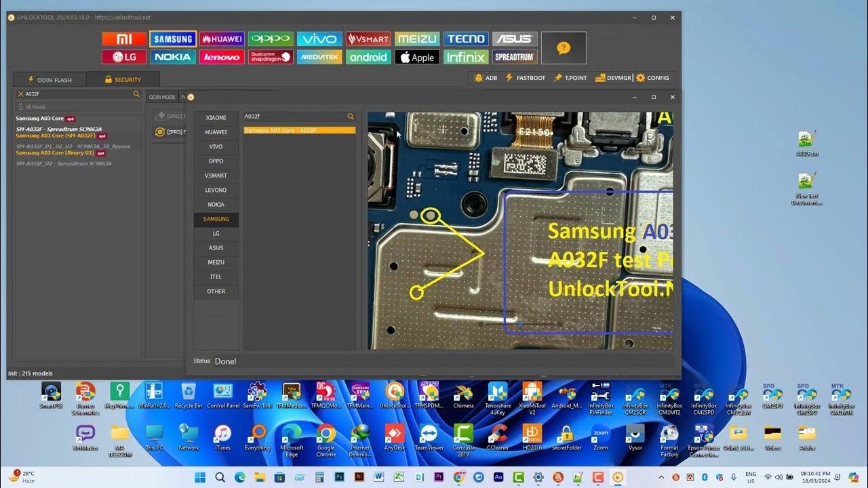Select the Xiaomi MI brand logo

(x=124, y=39)
